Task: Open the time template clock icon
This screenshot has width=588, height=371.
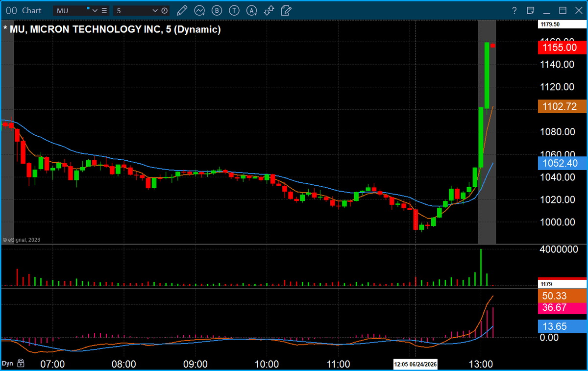Action: click(164, 10)
